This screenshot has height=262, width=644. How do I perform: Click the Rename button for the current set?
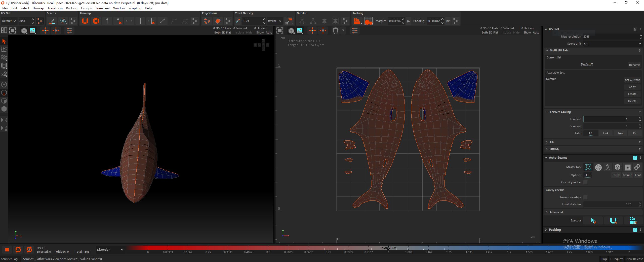pos(634,65)
